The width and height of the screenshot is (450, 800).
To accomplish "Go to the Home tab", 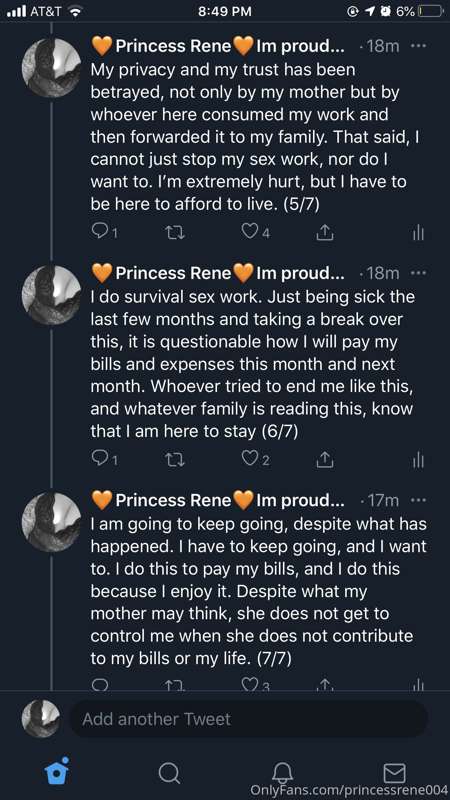I will (x=57, y=771).
